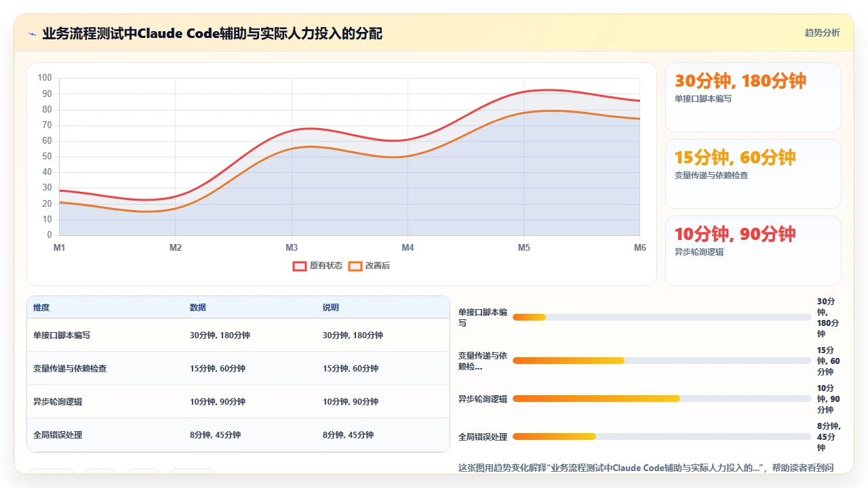
Task: Click the trend icon beside the dashboard title
Action: point(33,33)
